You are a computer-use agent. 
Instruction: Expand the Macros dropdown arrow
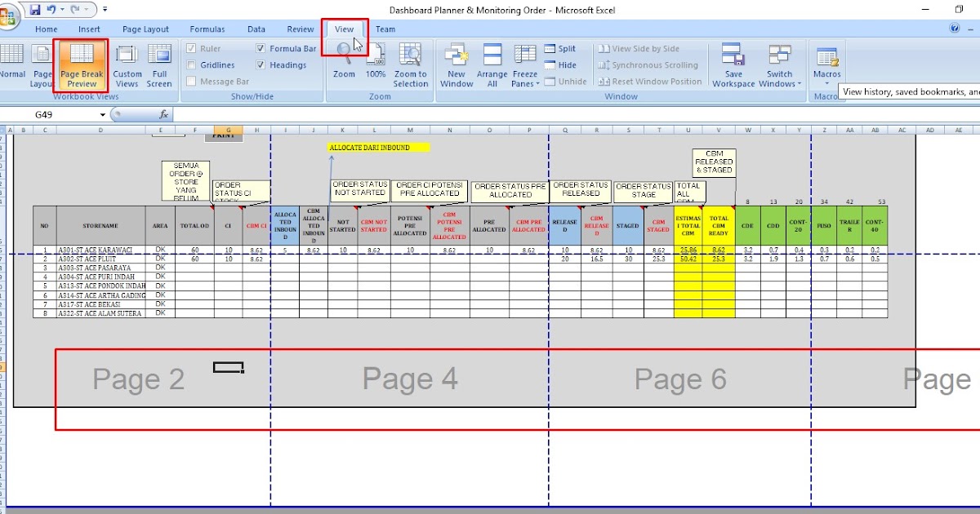click(827, 83)
